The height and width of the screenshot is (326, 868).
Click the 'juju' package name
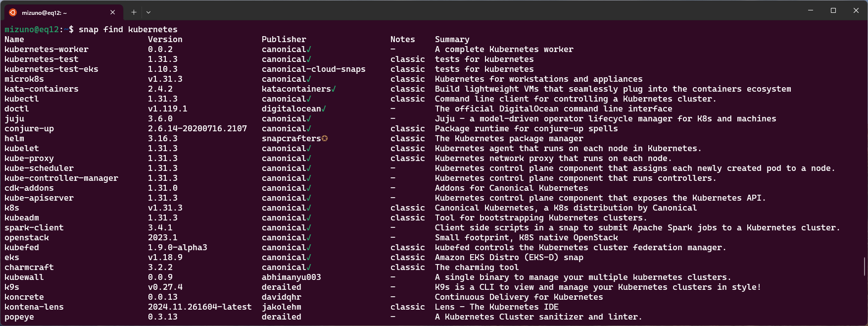click(14, 119)
